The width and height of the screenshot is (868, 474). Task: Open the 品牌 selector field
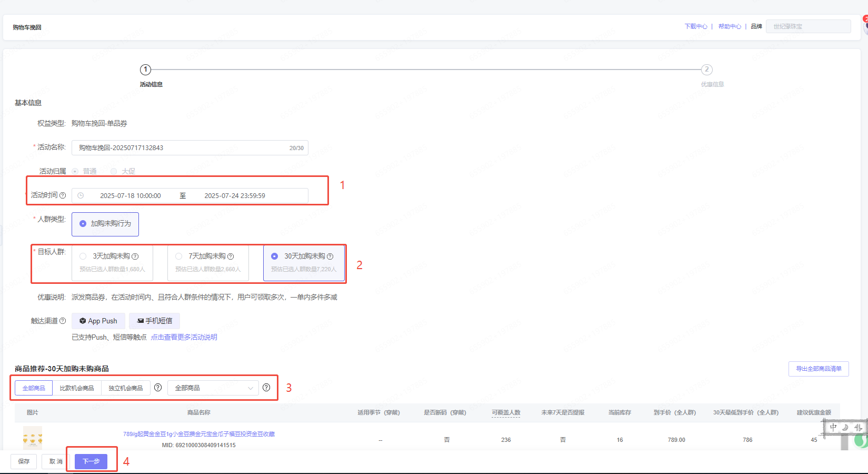click(x=808, y=26)
